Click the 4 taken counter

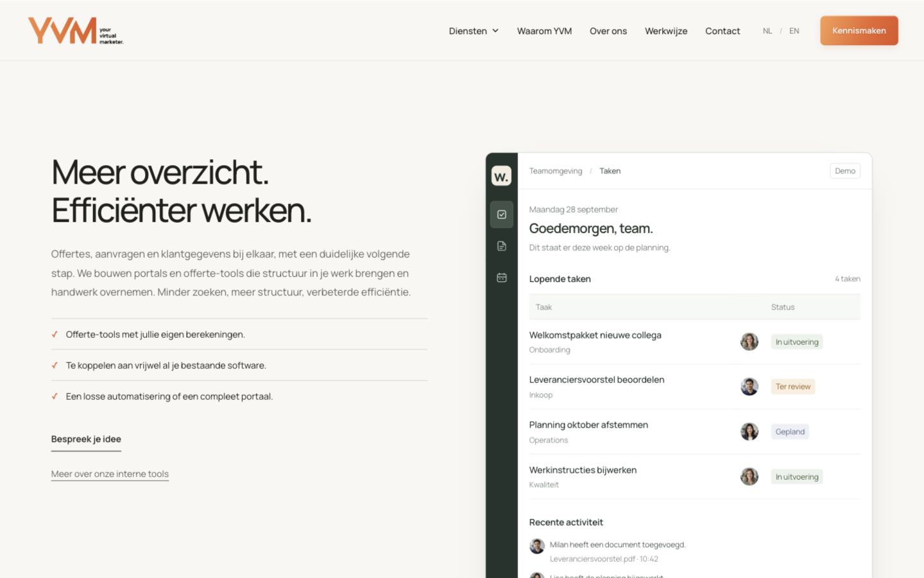pyautogui.click(x=848, y=279)
